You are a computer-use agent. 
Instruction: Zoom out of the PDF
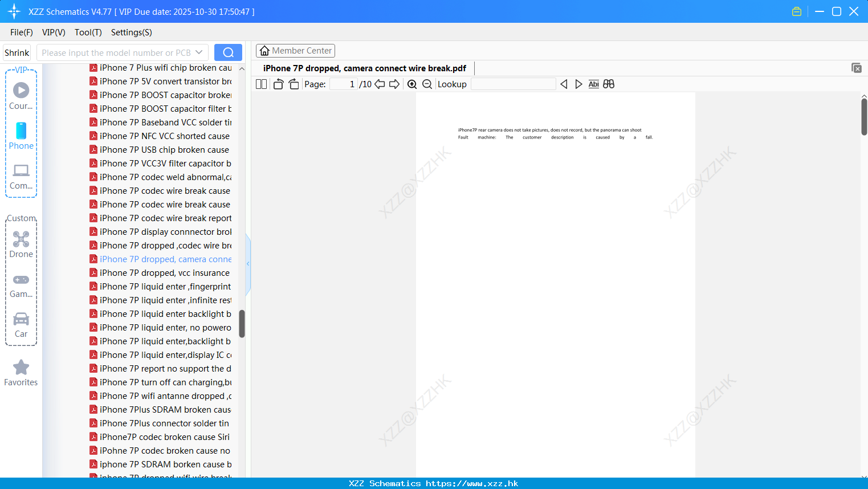tap(427, 84)
